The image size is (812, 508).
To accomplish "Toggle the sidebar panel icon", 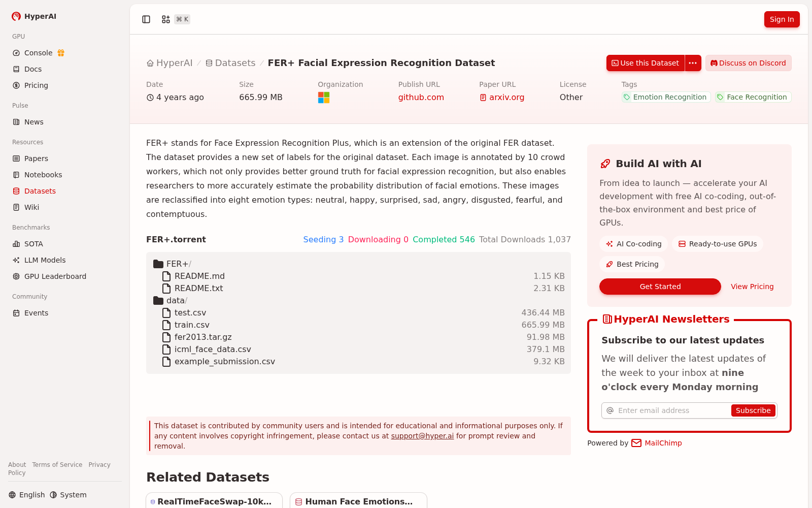I will pos(146,19).
